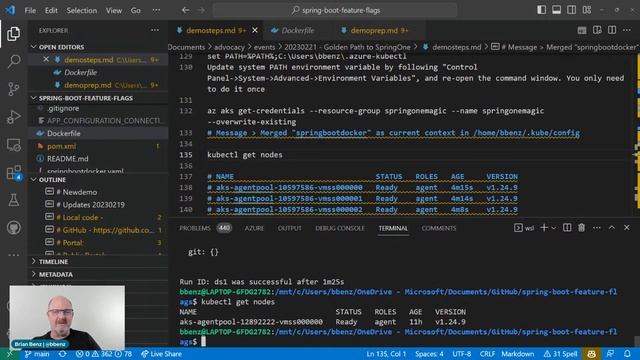Maximize the panel size chevron
This screenshot has width=640, height=360.
tap(612, 228)
